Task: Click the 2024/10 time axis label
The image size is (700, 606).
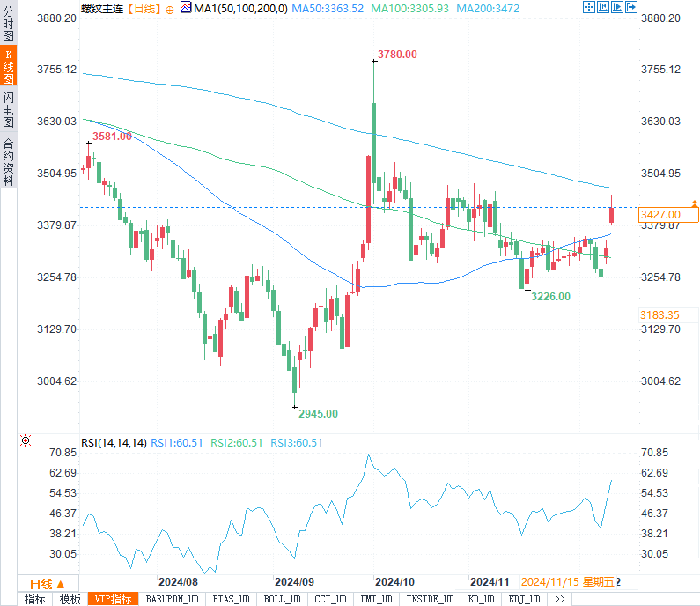Action: pyautogui.click(x=394, y=582)
